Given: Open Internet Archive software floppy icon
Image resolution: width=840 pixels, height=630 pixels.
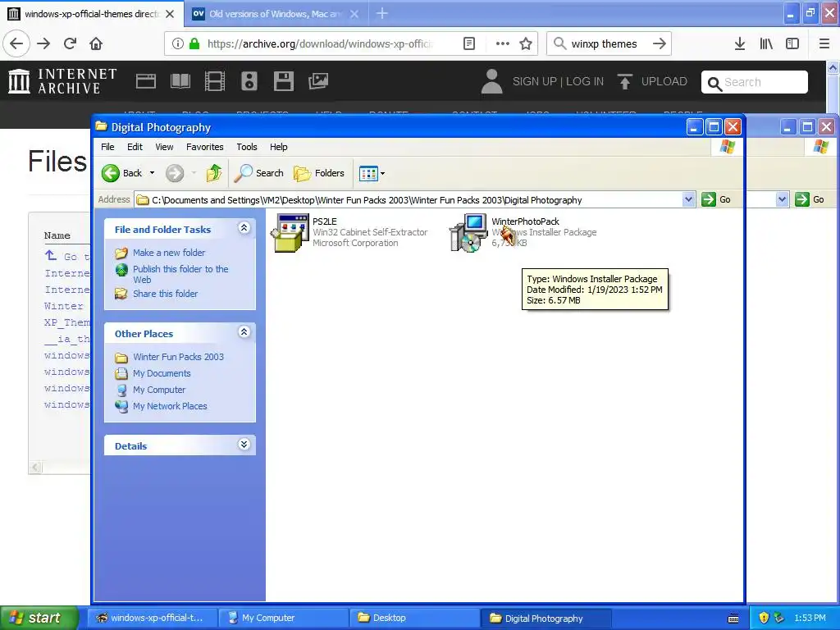Looking at the screenshot, I should (x=283, y=81).
